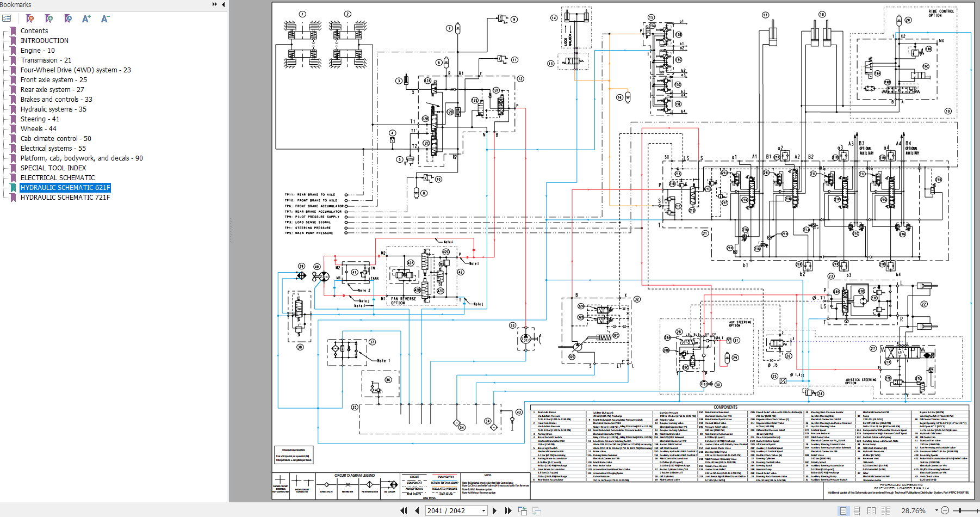This screenshot has height=517, width=980.
Task: Expand the bookmarks panel with double arrow
Action: point(215,4)
